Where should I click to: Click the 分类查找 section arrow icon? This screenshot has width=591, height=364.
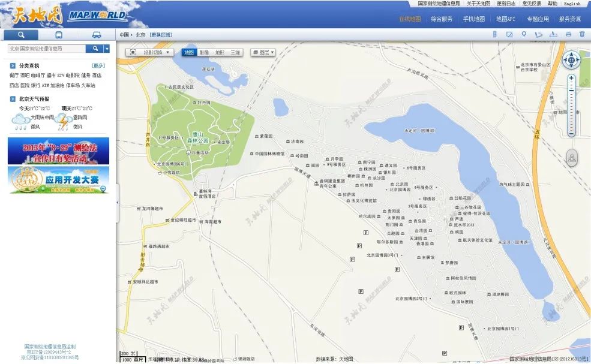pyautogui.click(x=13, y=65)
